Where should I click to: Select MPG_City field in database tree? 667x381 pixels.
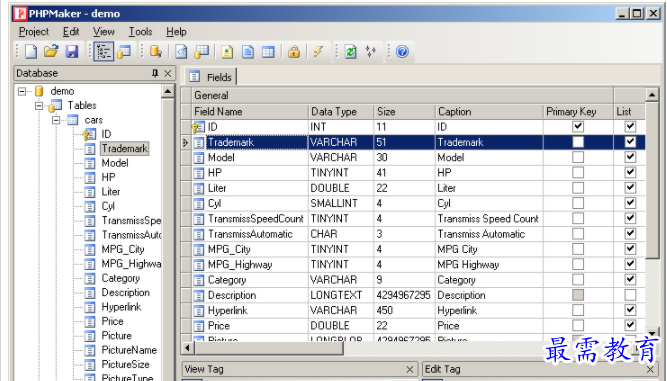click(123, 249)
